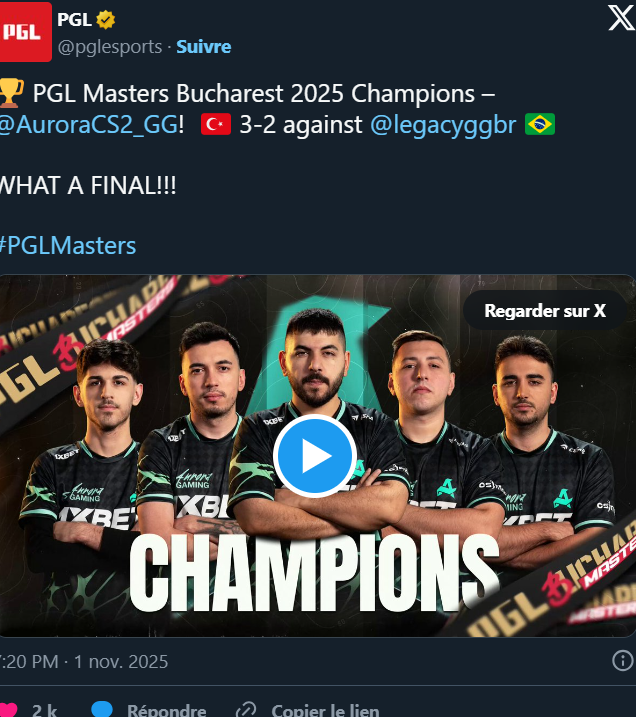Click the chain link copy icon
636x717 pixels.
pos(246,710)
